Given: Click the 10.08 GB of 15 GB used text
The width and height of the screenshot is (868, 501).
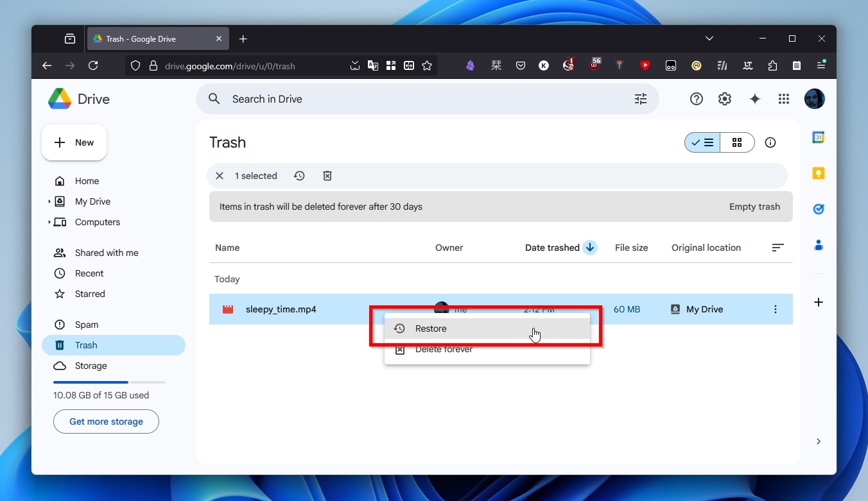Looking at the screenshot, I should [x=101, y=395].
